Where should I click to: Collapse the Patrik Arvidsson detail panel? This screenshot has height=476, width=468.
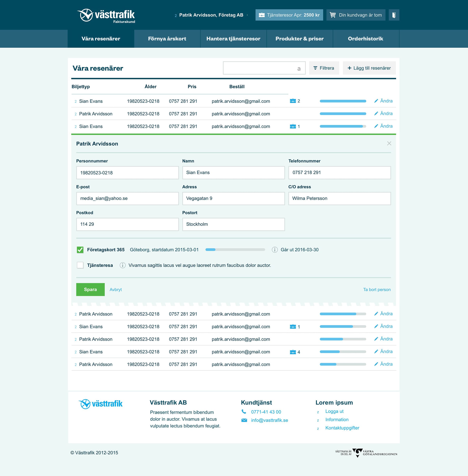click(x=389, y=144)
